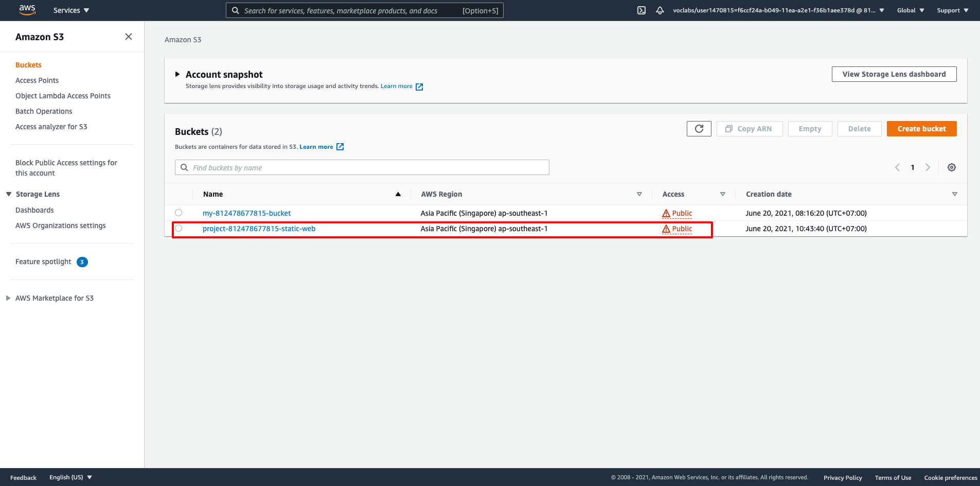Click the Feedback footer link
980x486 pixels.
pyautogui.click(x=23, y=478)
